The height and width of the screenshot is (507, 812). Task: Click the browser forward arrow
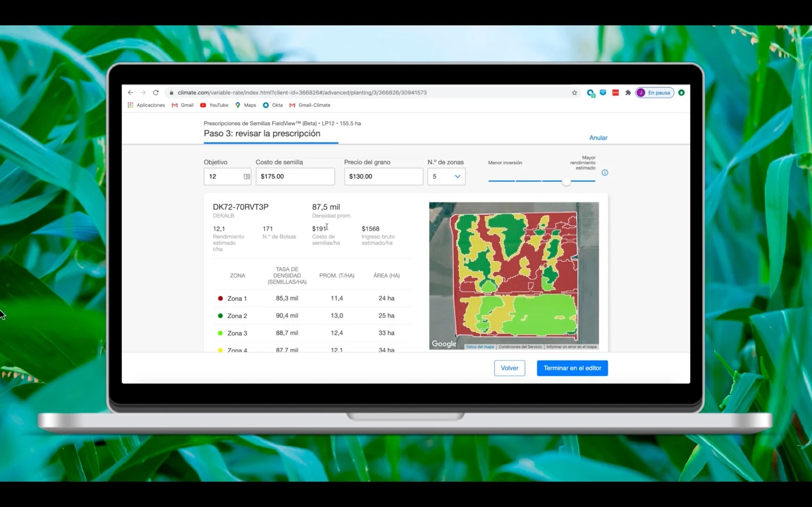[x=143, y=92]
